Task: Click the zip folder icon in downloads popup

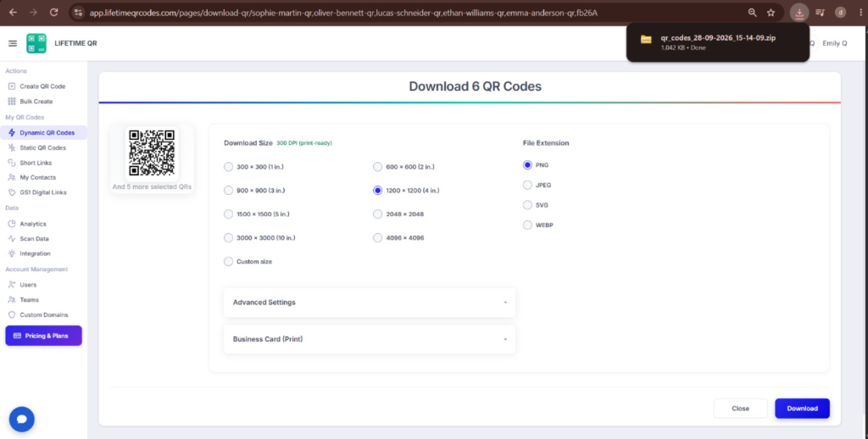Action: [646, 39]
